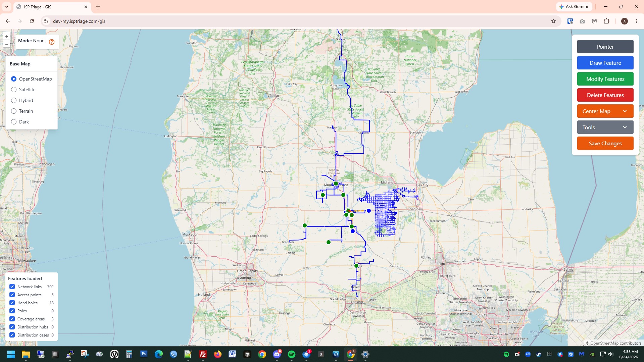Image resolution: width=644 pixels, height=362 pixels.
Task: Open the Mode help question mark
Action: coord(52,42)
